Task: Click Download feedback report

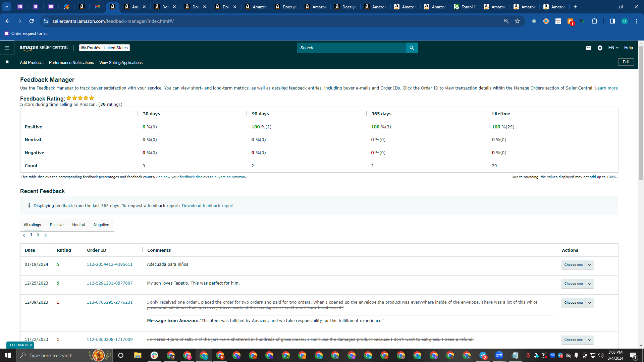Action: click(x=208, y=206)
